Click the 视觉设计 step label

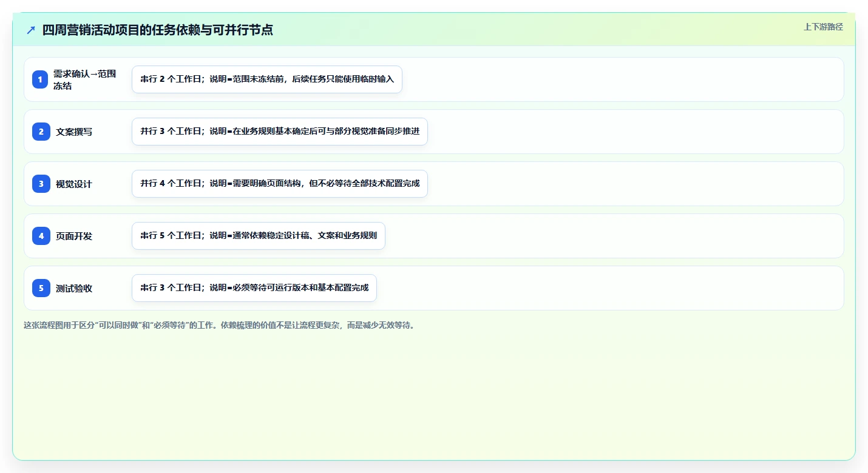coord(74,184)
